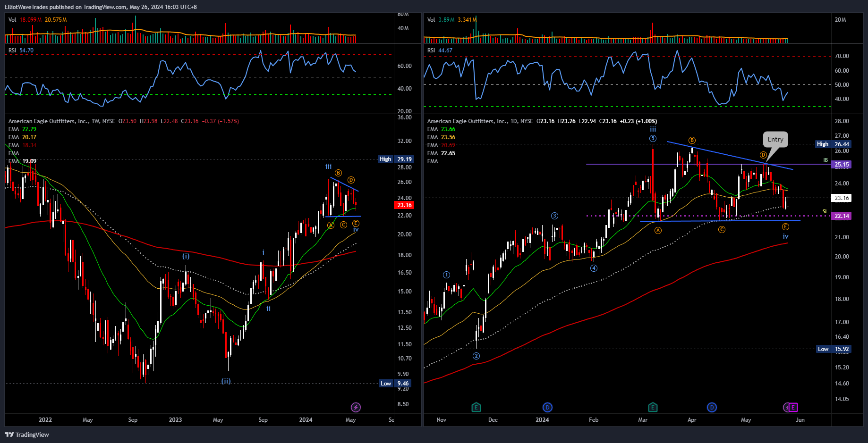Click the Feb label on the daily time axis
This screenshot has width=868, height=443.
[x=594, y=420]
